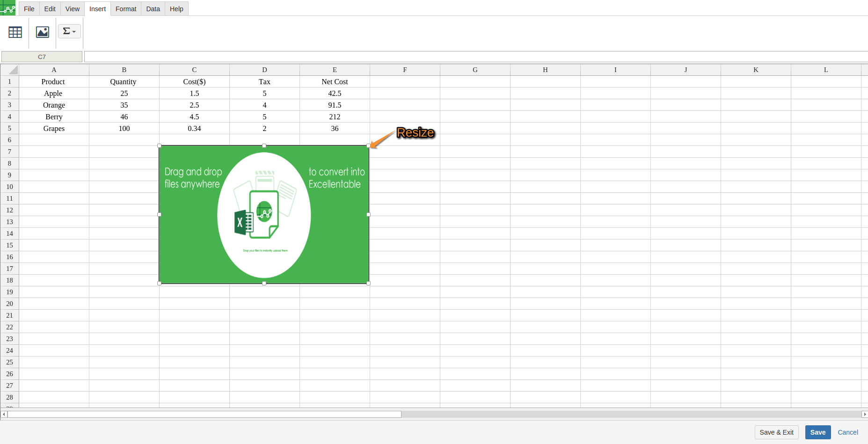868x444 pixels.
Task: Select column D header
Action: point(264,70)
